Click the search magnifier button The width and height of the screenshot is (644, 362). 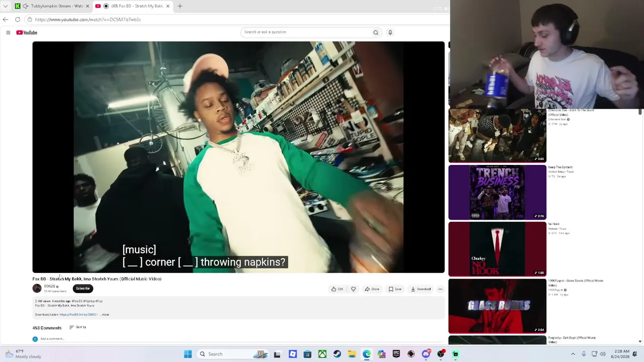click(375, 33)
